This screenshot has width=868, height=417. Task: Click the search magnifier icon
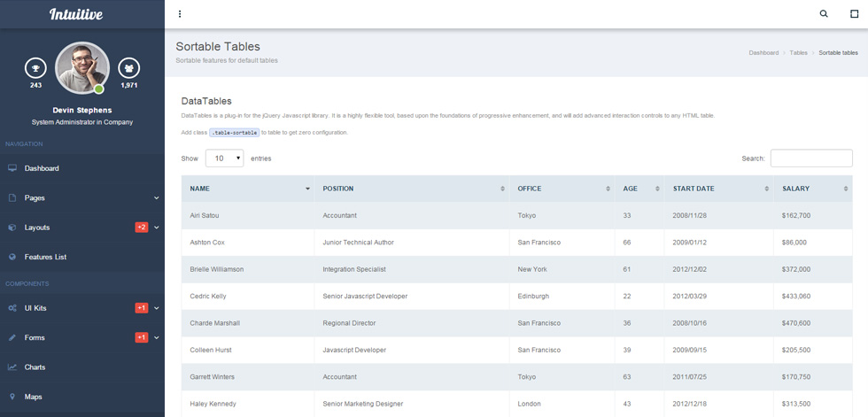click(824, 14)
